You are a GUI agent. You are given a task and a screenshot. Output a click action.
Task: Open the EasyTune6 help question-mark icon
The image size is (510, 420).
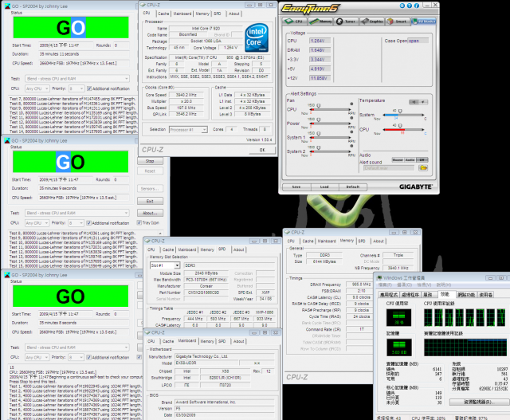tap(409, 6)
